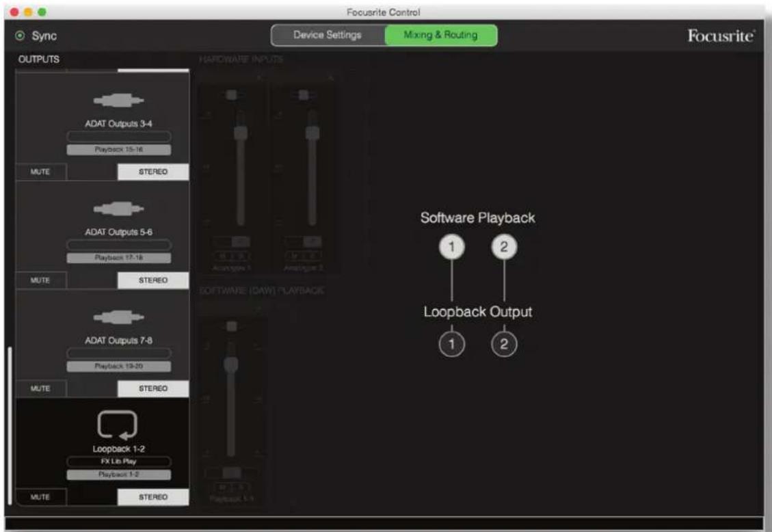Image resolution: width=772 pixels, height=532 pixels.
Task: Toggle STEREO for Loopback 1-2
Action: pyautogui.click(x=153, y=497)
